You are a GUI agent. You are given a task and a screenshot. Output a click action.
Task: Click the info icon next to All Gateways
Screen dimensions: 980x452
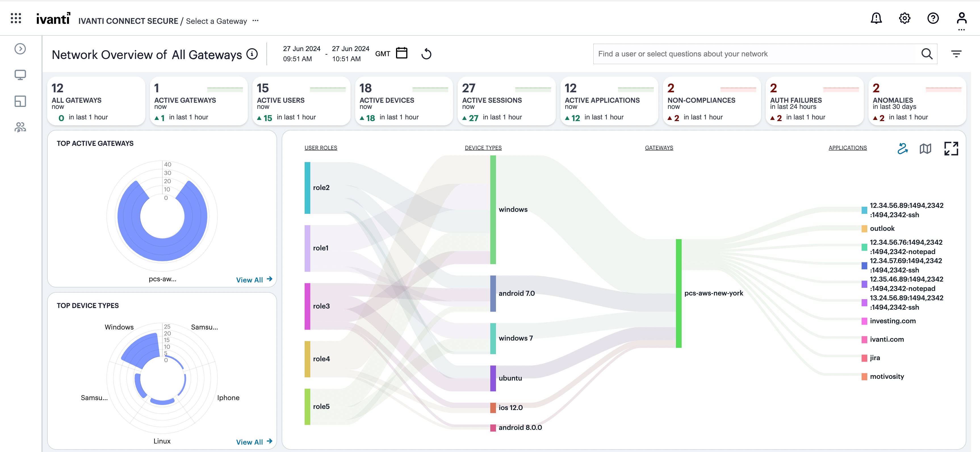[252, 54]
